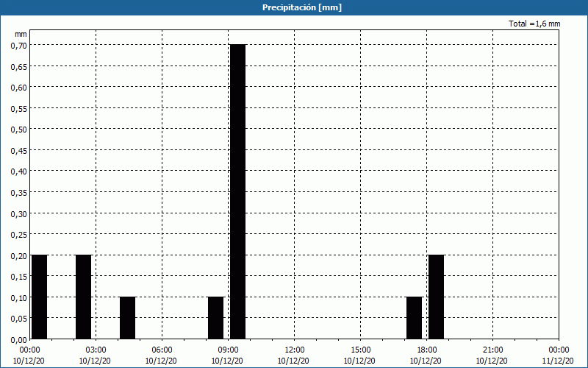
Task: Select the 'Total =1,6 mm' summary text
Action: point(534,24)
